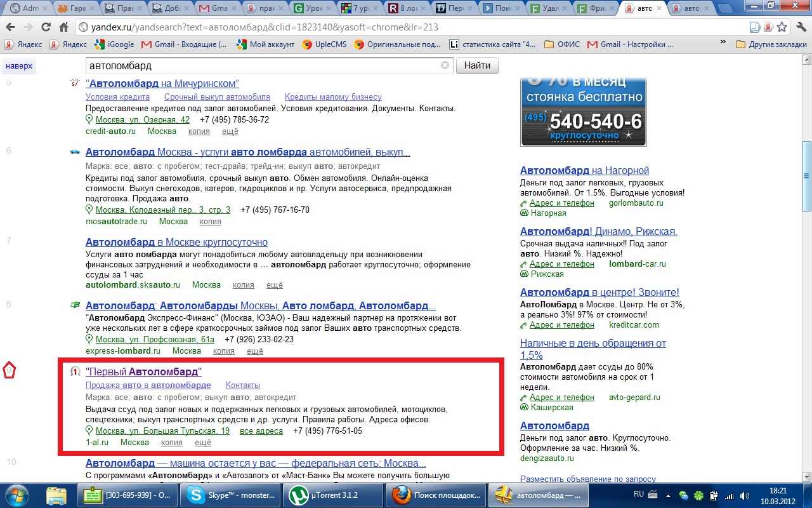Image resolution: width=812 pixels, height=508 pixels.
Task: Open the iGoogle bookmark
Action: pyautogui.click(x=114, y=44)
